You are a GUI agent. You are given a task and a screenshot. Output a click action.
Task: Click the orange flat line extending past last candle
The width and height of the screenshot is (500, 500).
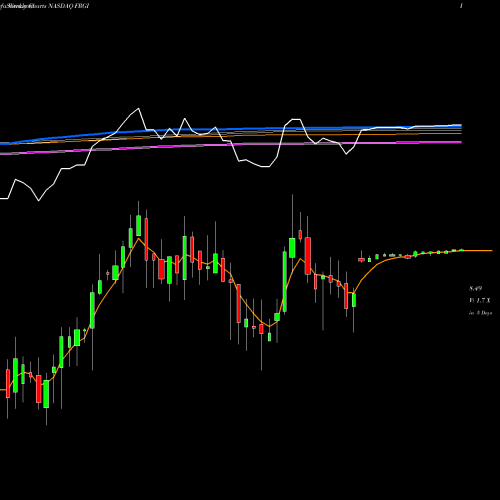click(477, 250)
